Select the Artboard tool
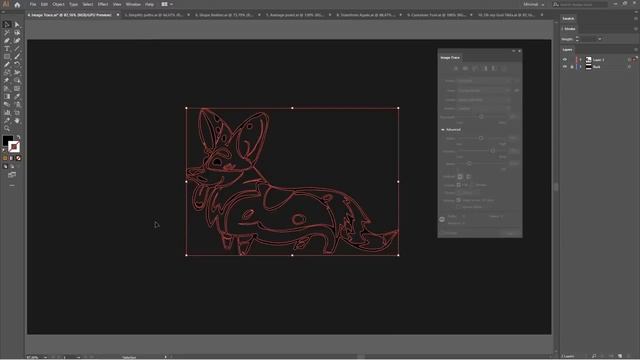 [17, 112]
